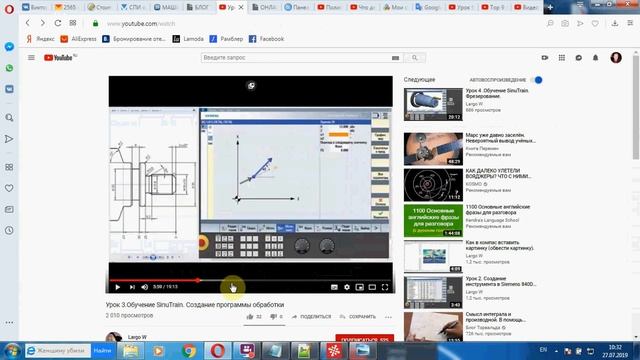Open YouTube apps grid
Viewport: 640px width, 360px height.
(562, 58)
